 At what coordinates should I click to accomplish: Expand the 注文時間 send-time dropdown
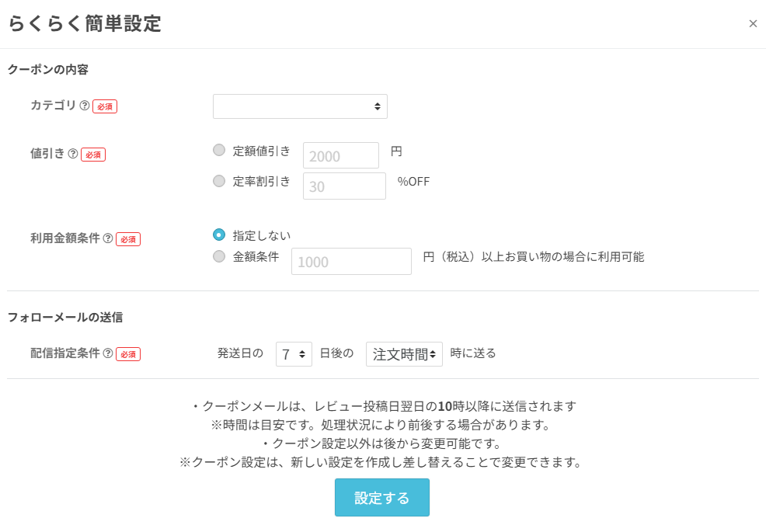click(404, 354)
